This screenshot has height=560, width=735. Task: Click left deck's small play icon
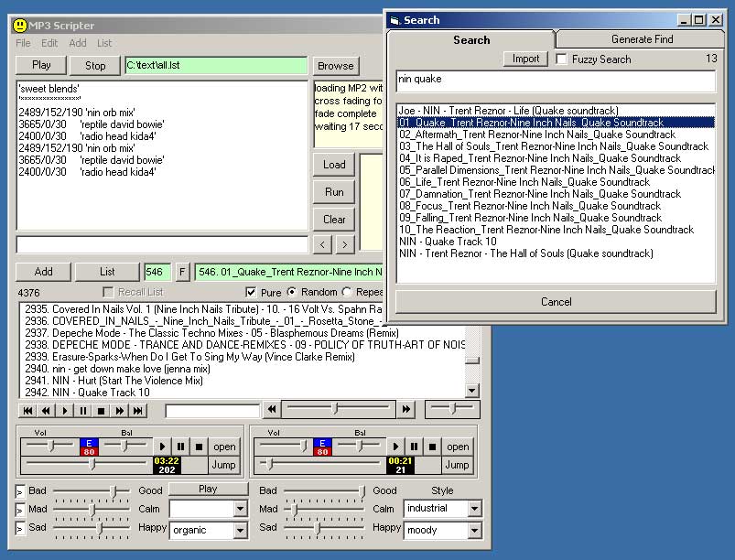[x=163, y=447]
